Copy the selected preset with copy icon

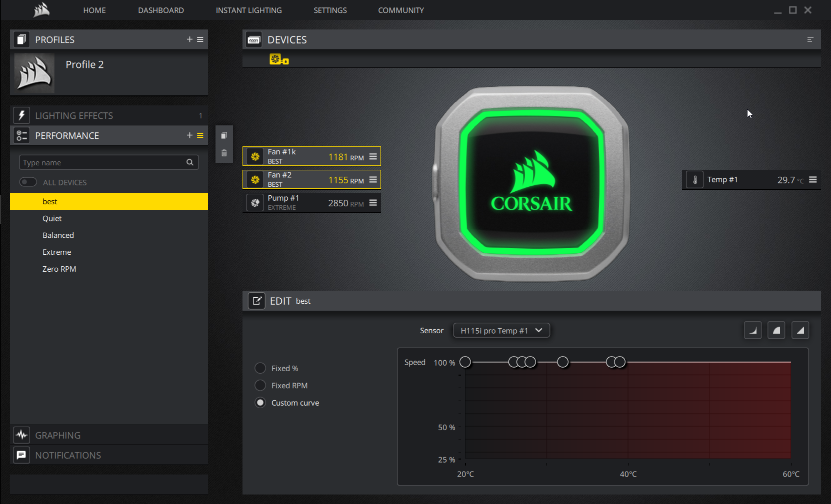(224, 135)
